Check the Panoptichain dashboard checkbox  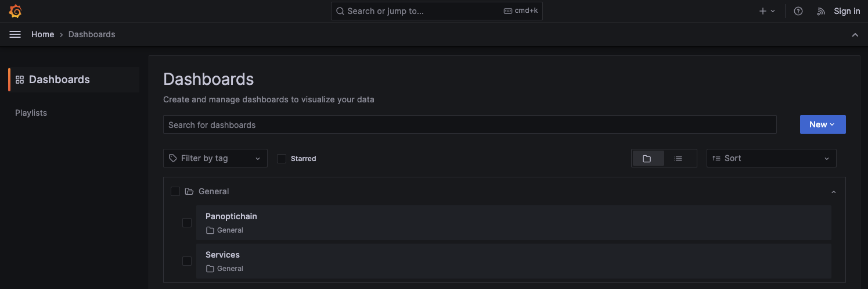coord(187,222)
